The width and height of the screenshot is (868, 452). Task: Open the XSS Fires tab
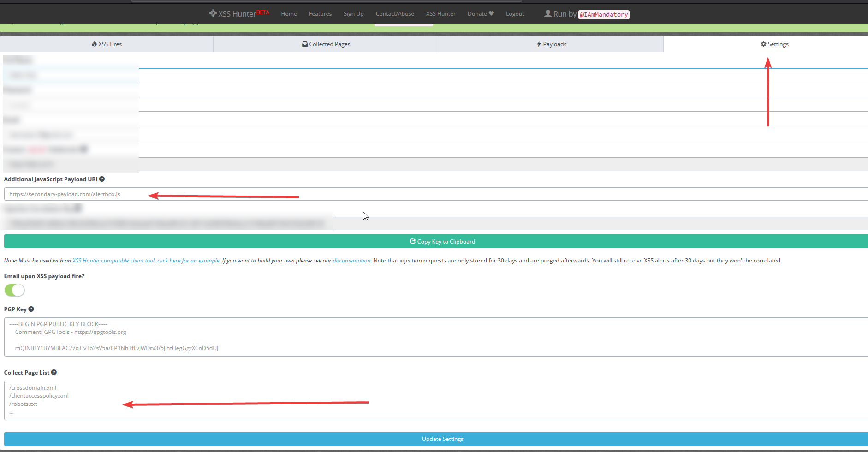[x=107, y=44]
